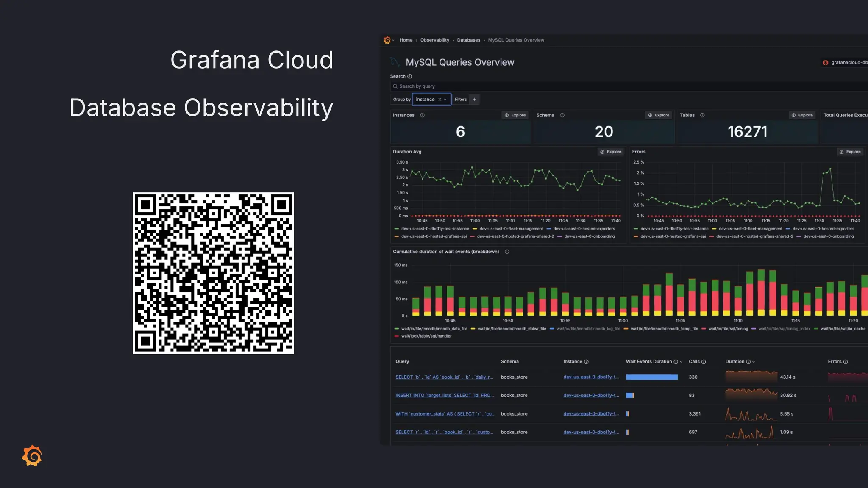The height and width of the screenshot is (488, 868).
Task: Toggle dev-us-east-0-dbo11y-test-instance series in Duration Avg legend
Action: [435, 229]
